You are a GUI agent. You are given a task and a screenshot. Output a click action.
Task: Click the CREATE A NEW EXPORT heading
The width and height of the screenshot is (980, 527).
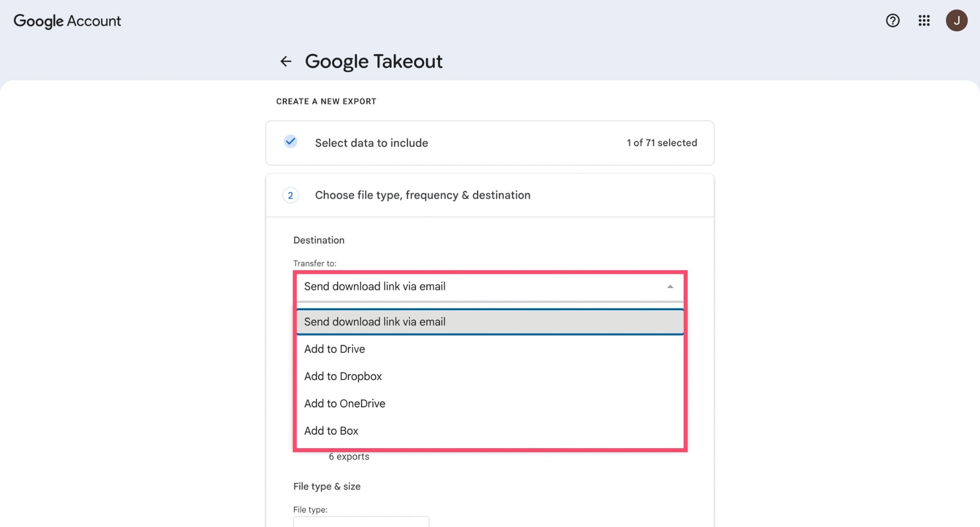pos(326,101)
